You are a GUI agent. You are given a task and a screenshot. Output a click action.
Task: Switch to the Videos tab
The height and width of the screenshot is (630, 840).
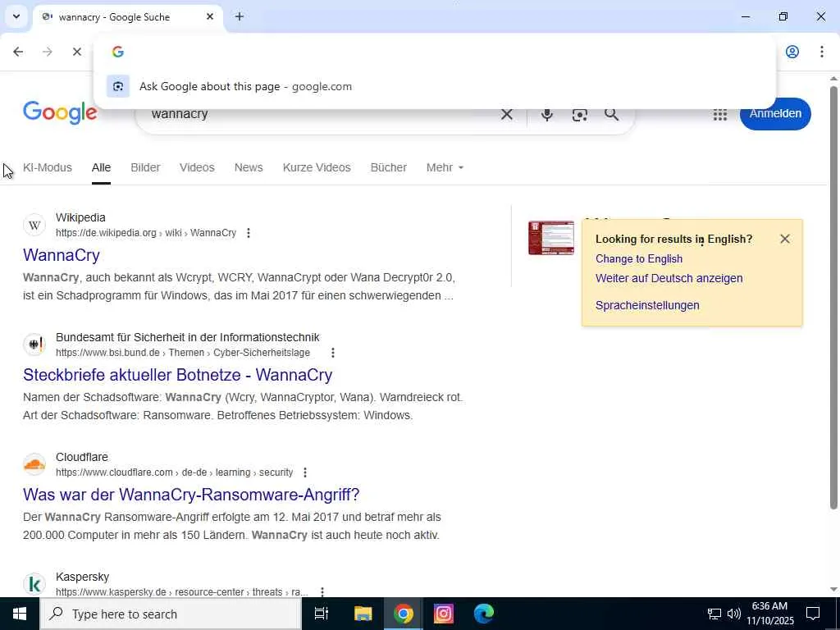[197, 167]
